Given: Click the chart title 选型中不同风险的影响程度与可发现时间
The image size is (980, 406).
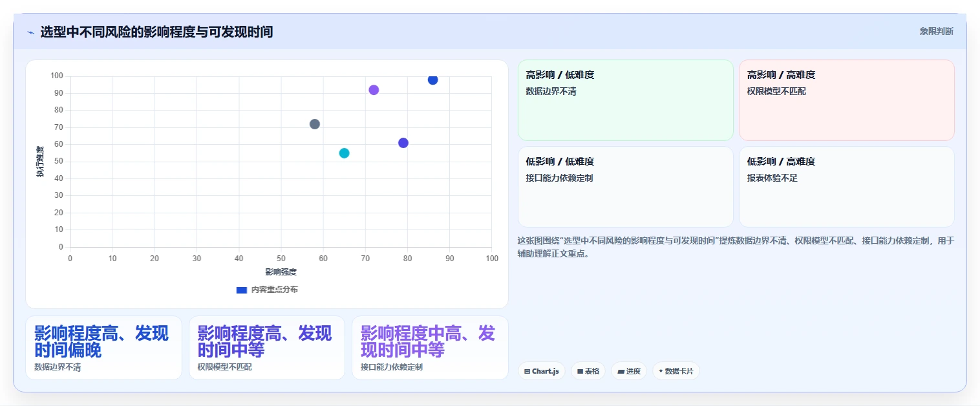Looking at the screenshot, I should 156,32.
